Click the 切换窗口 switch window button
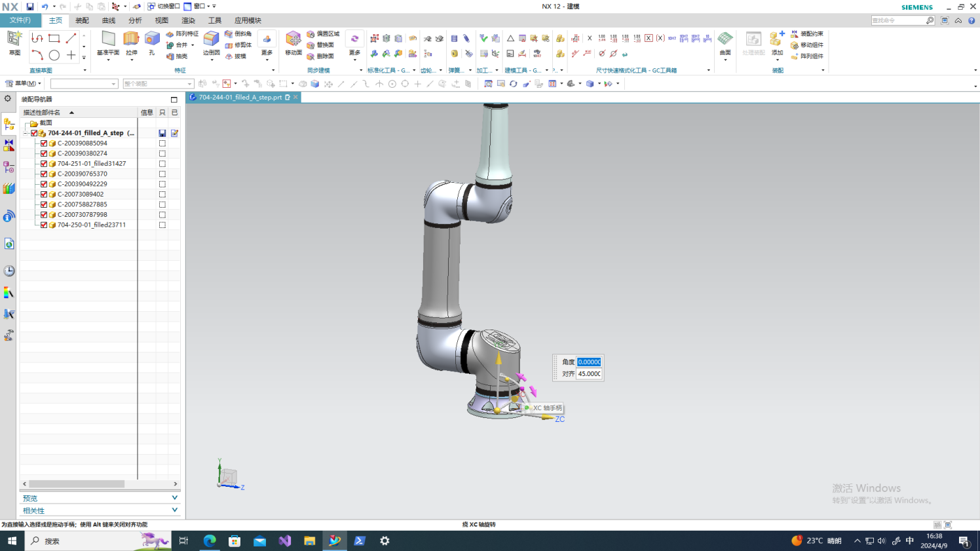Screen dimensions: 980x551 click(x=164, y=7)
